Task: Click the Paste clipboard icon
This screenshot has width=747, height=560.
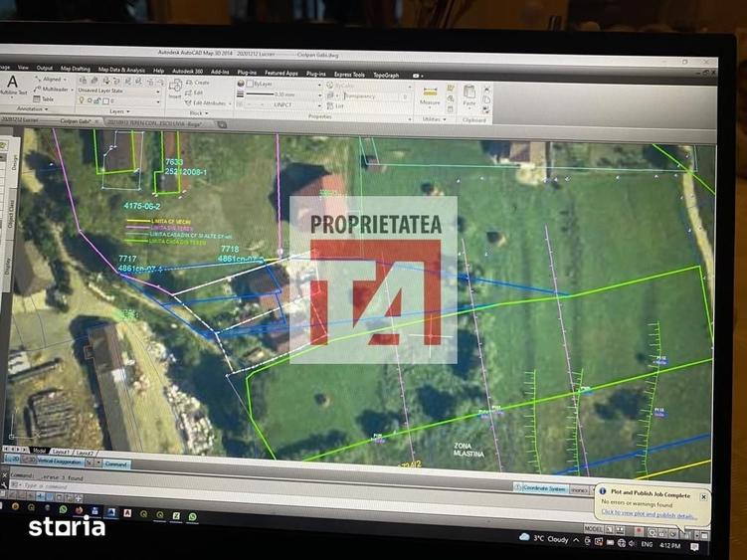Action: (x=469, y=95)
